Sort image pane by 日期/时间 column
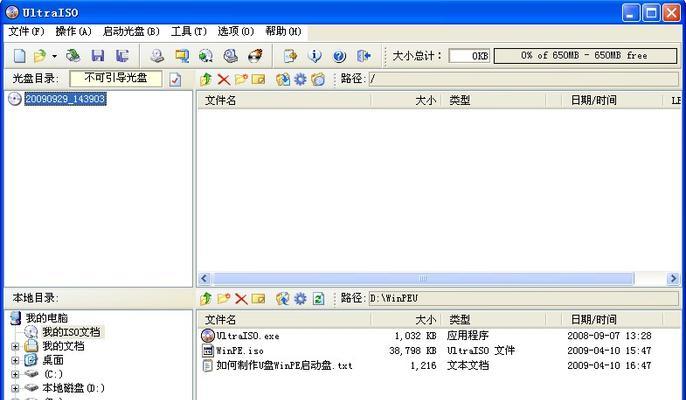Screen dimensions: 686x400 [612, 101]
